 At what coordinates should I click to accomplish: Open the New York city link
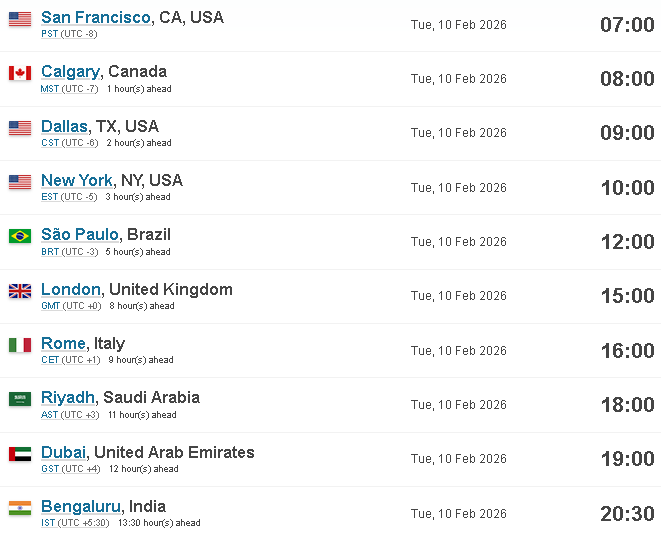pos(77,180)
